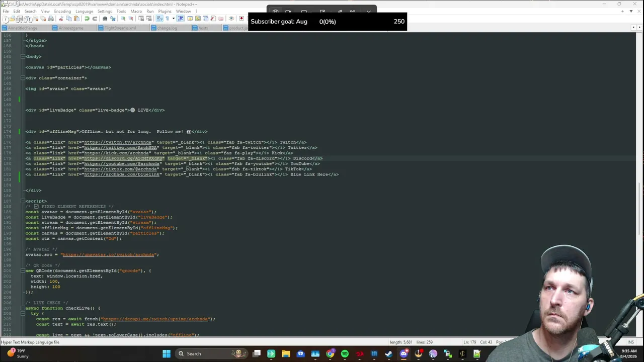The image size is (644, 362).
Task: Open the Folder as Workspace icon
Action: 221,19
